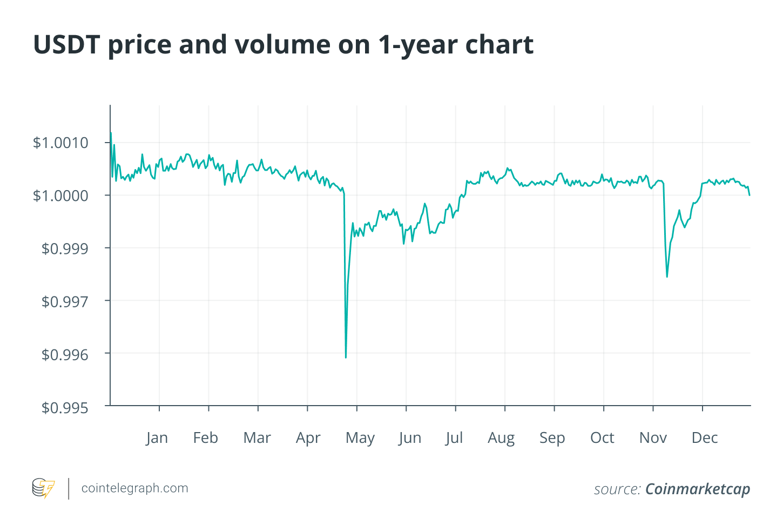This screenshot has width=783, height=532.
Task: Click the Mar month axis label
Action: (257, 438)
